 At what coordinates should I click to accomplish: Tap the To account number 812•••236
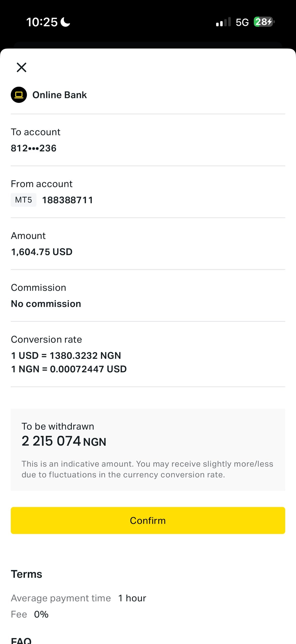point(34,148)
